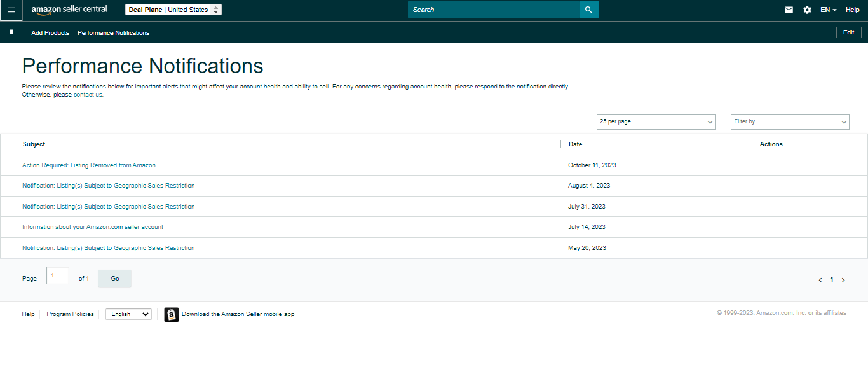Click the May 20, 2023 date cell

(587, 248)
